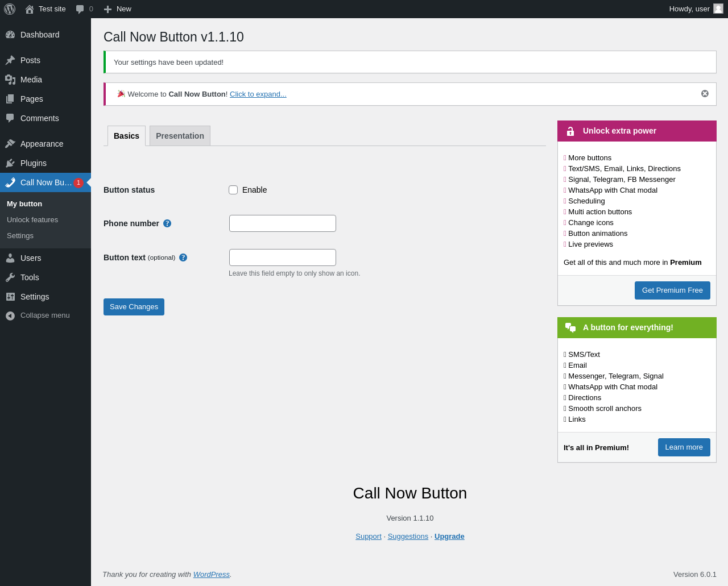
Task: Open the user avatar in top bar
Action: (718, 9)
